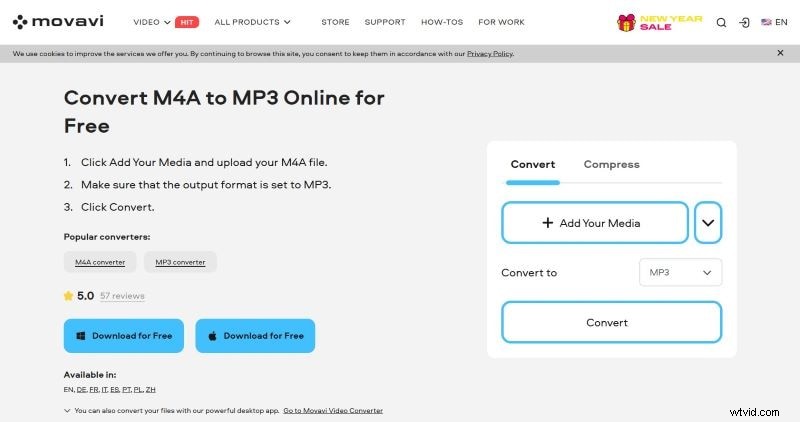Click the page heading Convert M4A to MP3
This screenshot has height=422, width=800.
click(x=224, y=111)
